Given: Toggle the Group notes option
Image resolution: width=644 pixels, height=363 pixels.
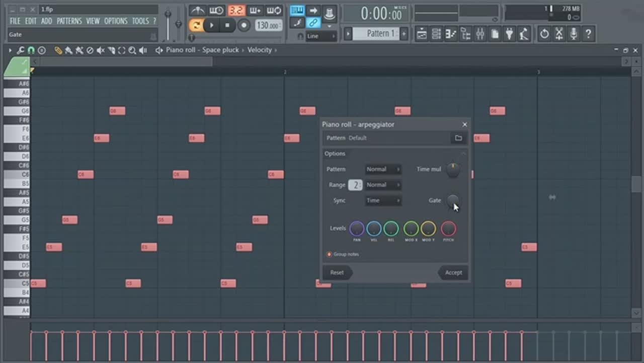Looking at the screenshot, I should coord(330,254).
